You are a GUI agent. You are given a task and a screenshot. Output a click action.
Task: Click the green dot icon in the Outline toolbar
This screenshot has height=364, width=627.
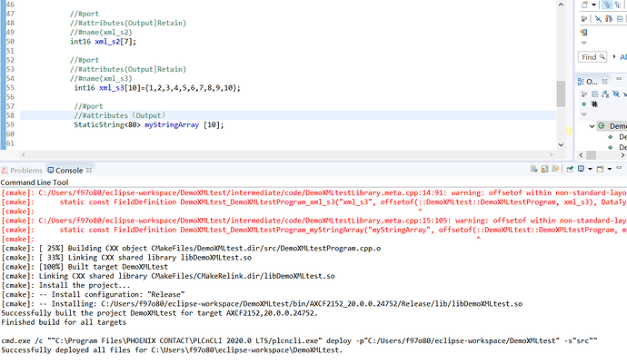pyautogui.click(x=583, y=104)
